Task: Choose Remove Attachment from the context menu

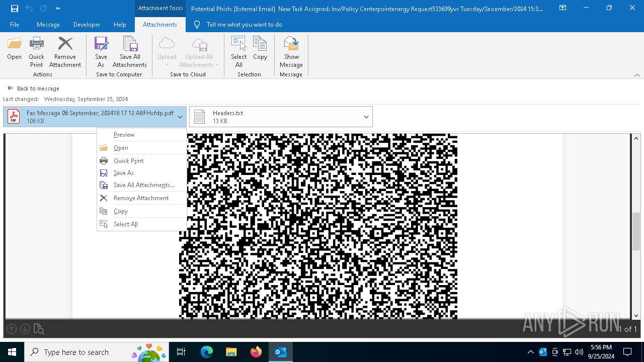Action: click(x=141, y=198)
